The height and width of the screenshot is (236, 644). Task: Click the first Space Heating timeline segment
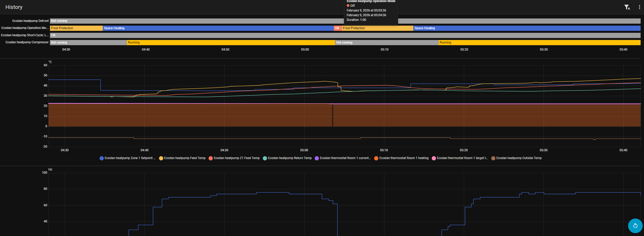point(218,28)
